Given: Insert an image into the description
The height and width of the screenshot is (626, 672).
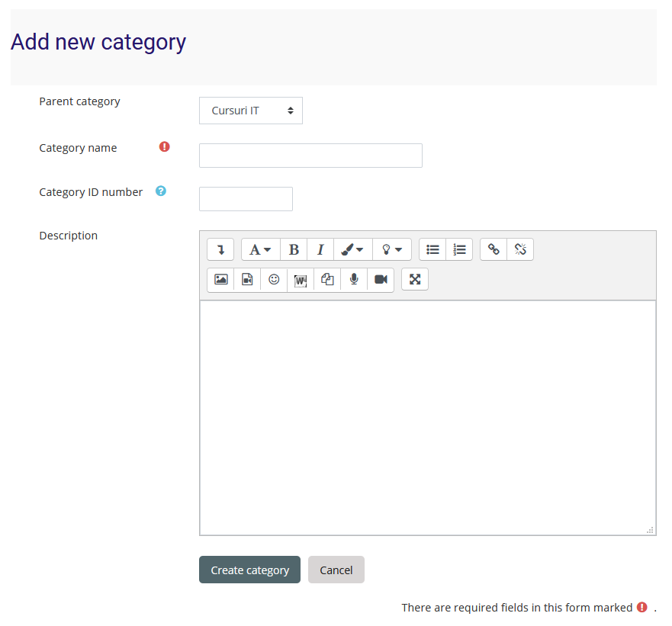Looking at the screenshot, I should click(x=220, y=279).
